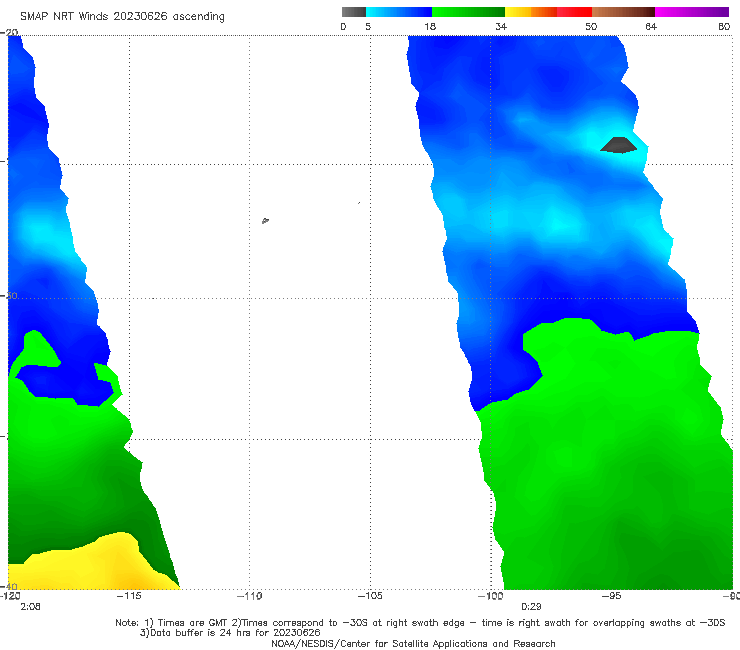Click the small island outline near -110 longitude
The width and height of the screenshot is (740, 650).
click(265, 220)
